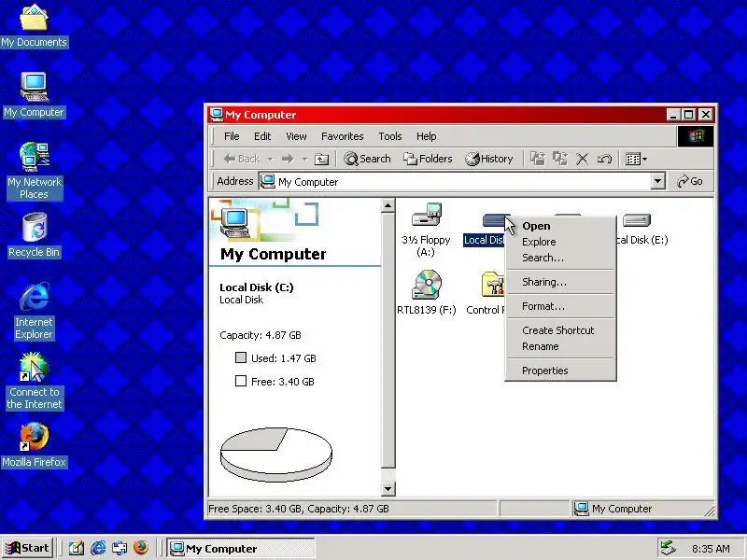Click the Move To toolbar icon

pos(538,159)
